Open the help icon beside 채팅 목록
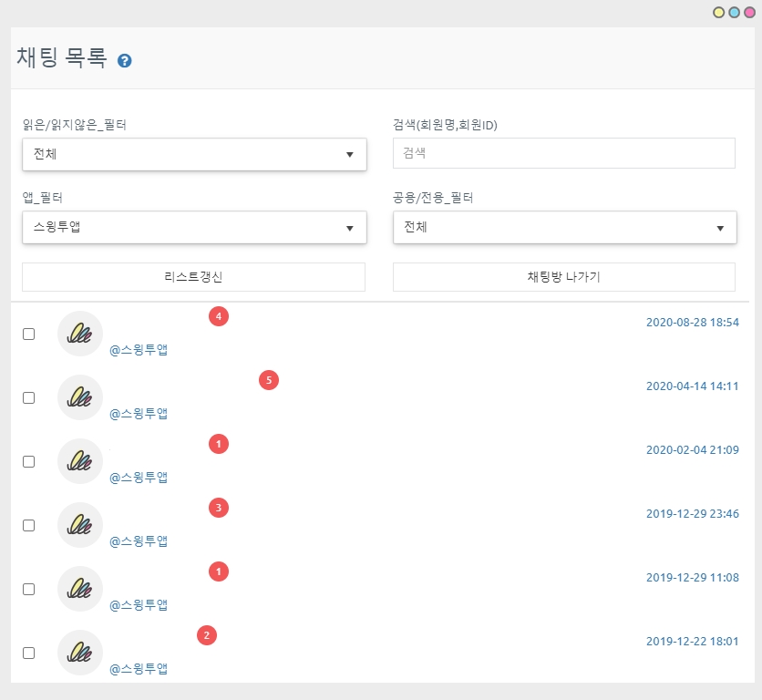 (x=124, y=61)
